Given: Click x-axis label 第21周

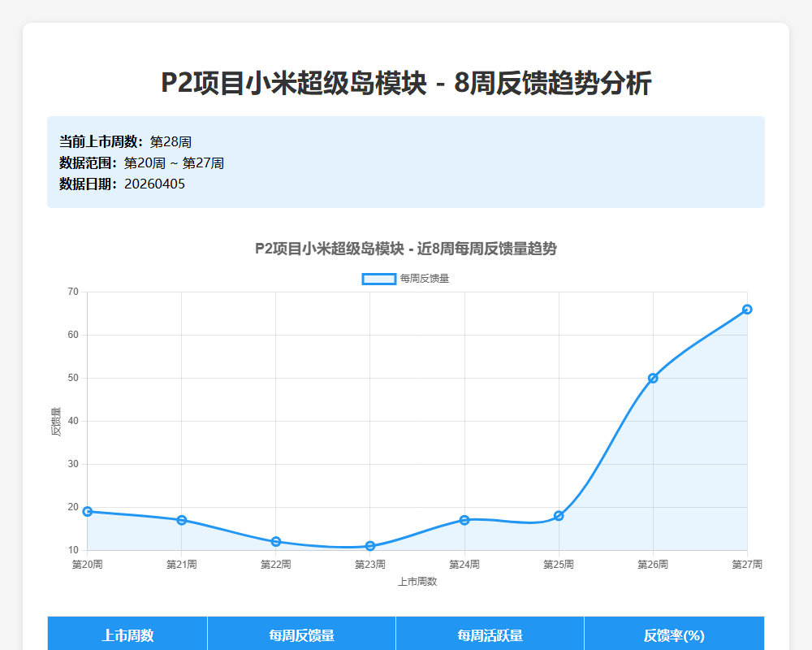Looking at the screenshot, I should [182, 565].
